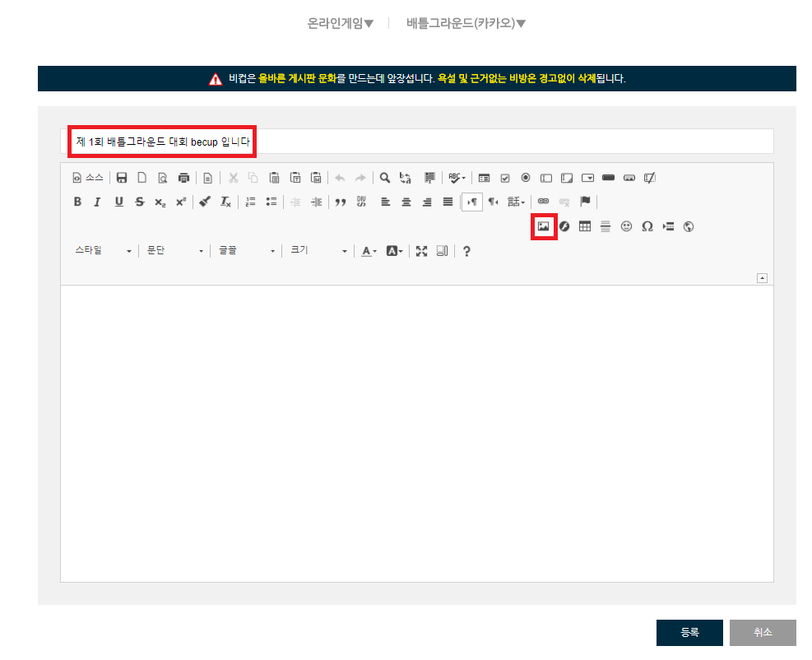Insert a selection field form element
This screenshot has height=660, width=812.
587,178
